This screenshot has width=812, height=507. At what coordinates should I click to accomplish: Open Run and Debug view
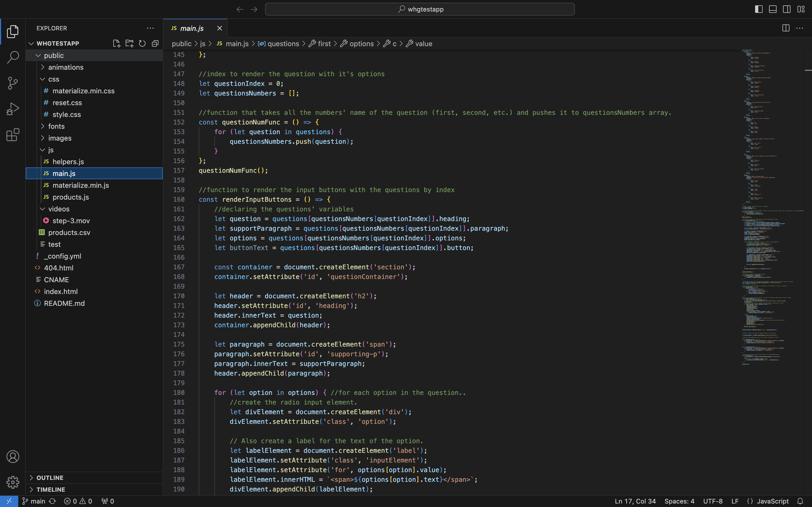13,109
